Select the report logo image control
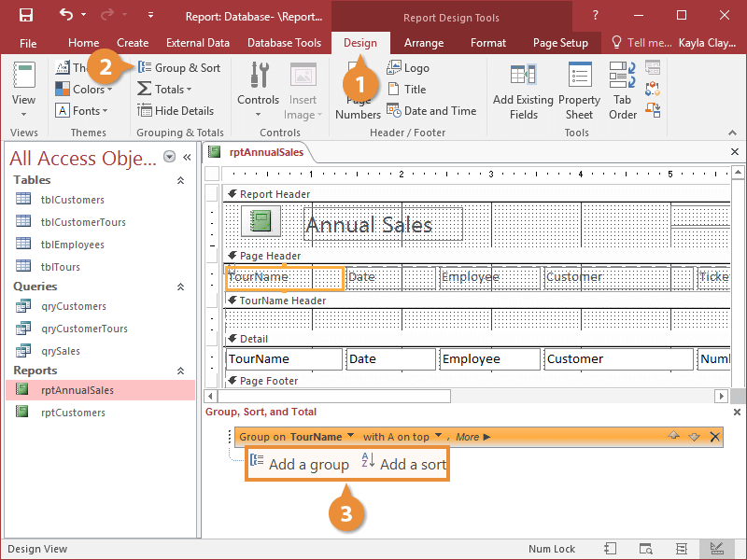 (261, 221)
